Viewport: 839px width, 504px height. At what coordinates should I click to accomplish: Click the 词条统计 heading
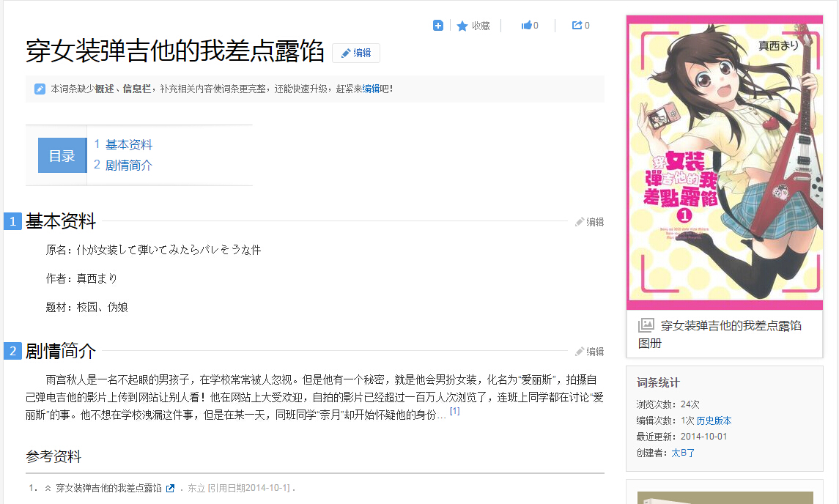[658, 382]
